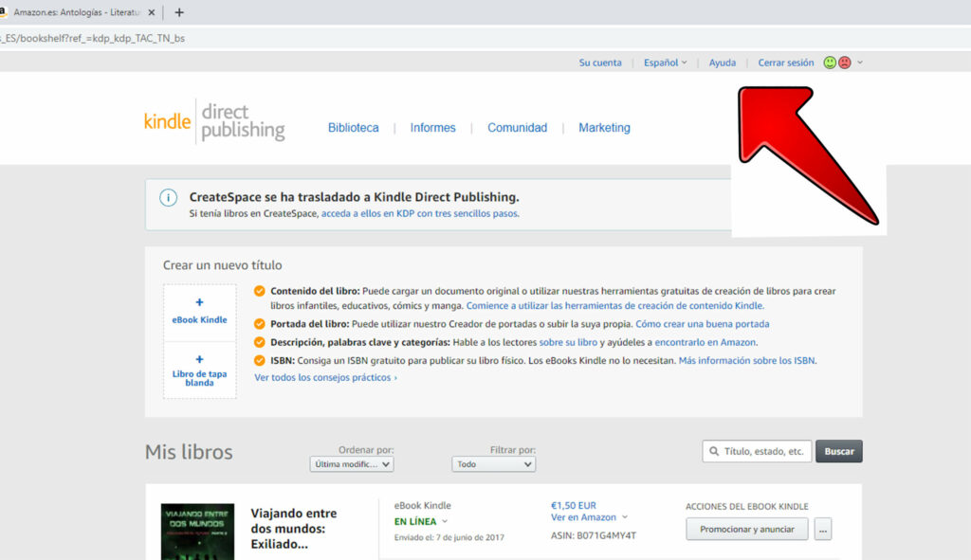Screen dimensions: 971x560
Task: Expand the arrow next to feedback faces
Action: [x=860, y=63]
